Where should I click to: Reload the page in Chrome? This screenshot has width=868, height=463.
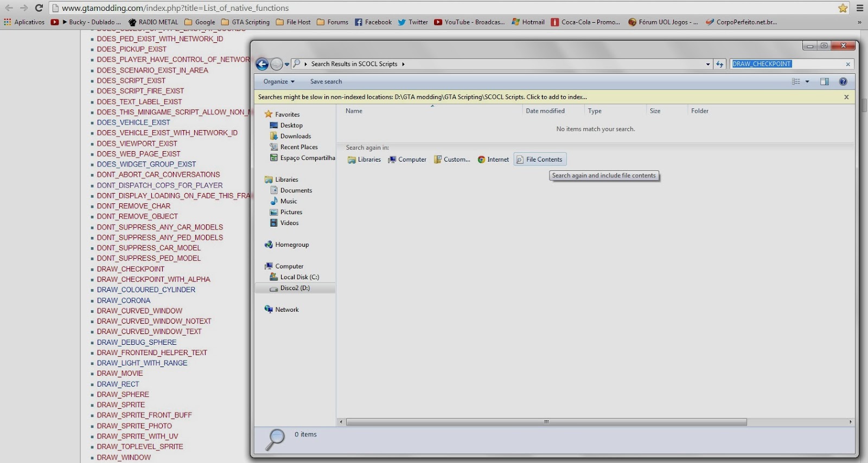39,8
